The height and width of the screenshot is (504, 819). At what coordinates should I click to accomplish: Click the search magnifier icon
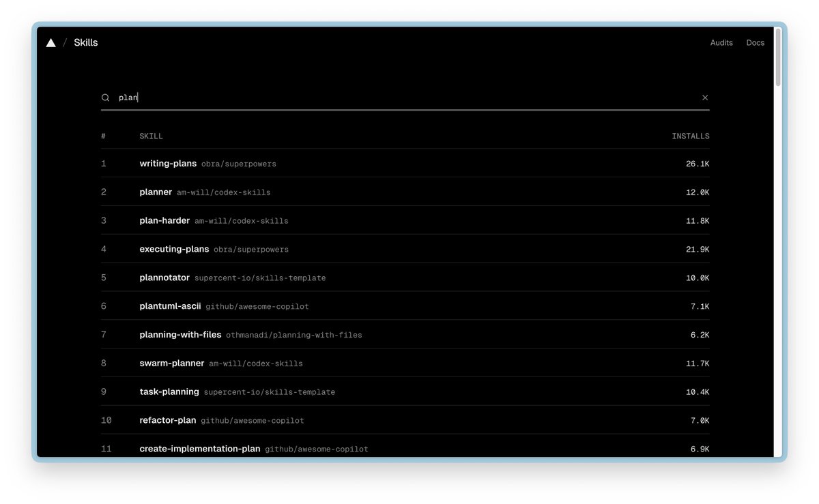point(106,98)
